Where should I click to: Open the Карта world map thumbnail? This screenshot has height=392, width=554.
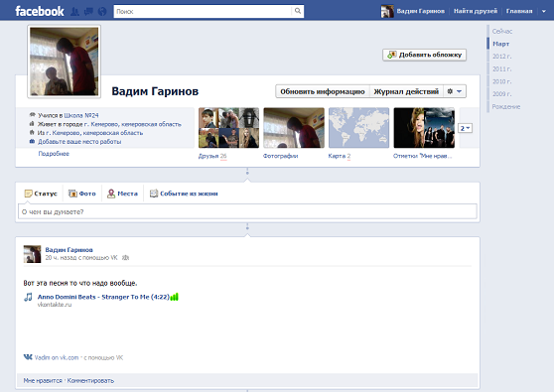[x=358, y=128]
